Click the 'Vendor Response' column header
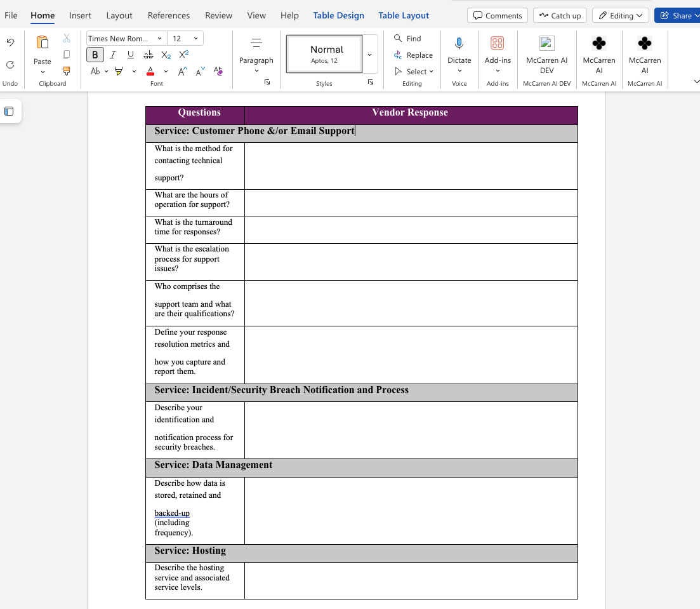Image resolution: width=700 pixels, height=609 pixels. click(410, 112)
